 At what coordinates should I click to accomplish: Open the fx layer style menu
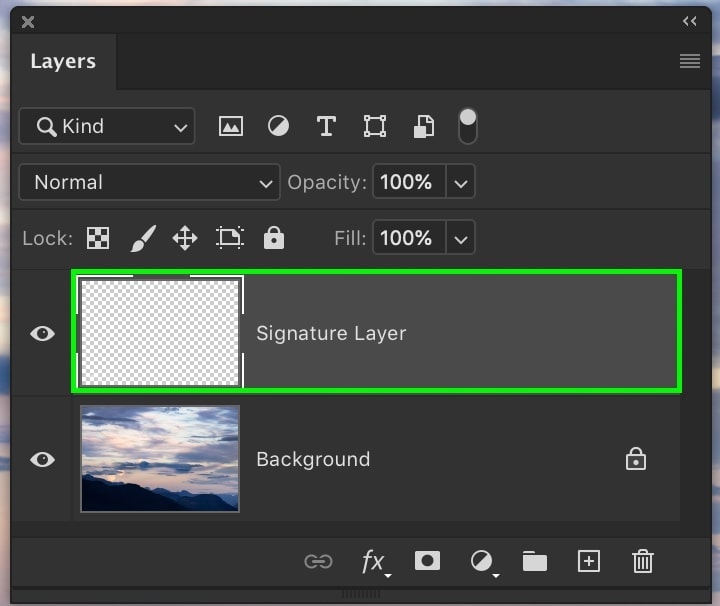point(375,561)
